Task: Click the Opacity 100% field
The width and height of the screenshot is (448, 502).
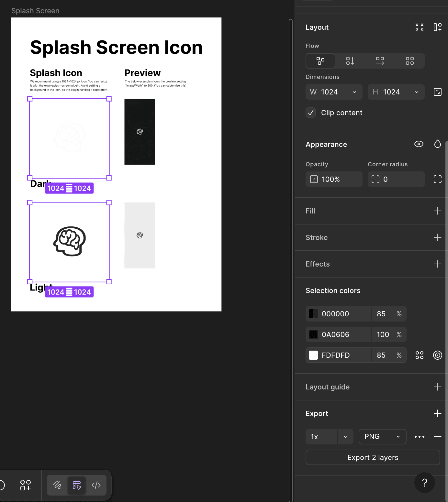Action: click(334, 179)
